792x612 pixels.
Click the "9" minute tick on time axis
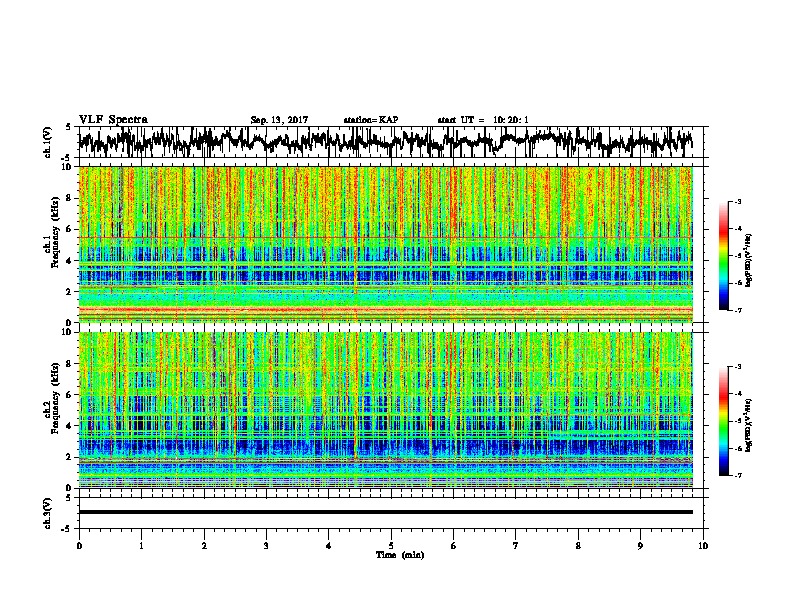(640, 546)
